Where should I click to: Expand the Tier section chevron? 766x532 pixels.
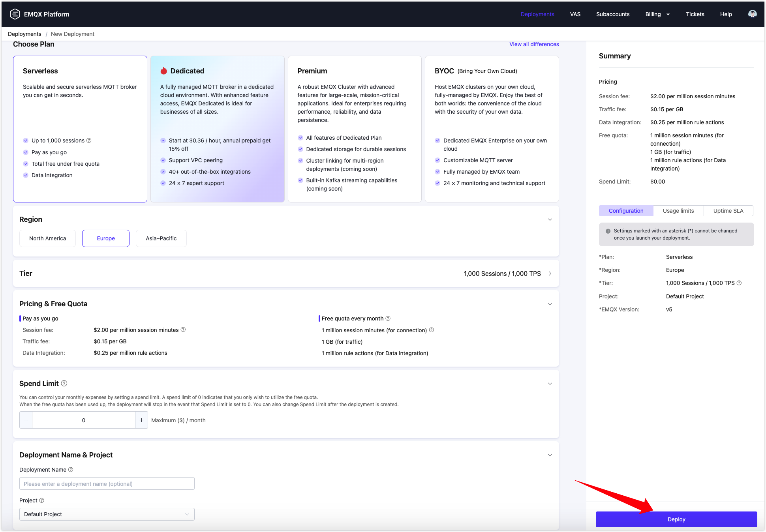click(550, 273)
